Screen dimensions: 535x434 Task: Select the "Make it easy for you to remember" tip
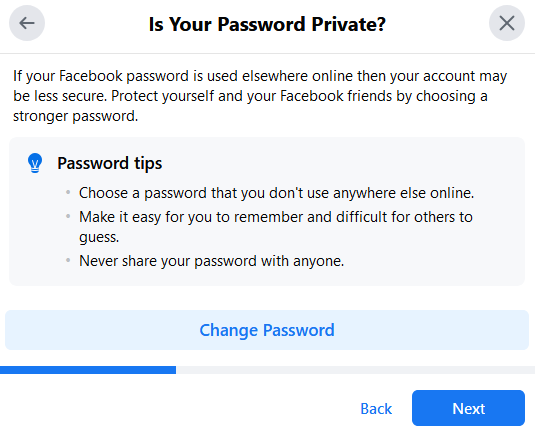276,227
